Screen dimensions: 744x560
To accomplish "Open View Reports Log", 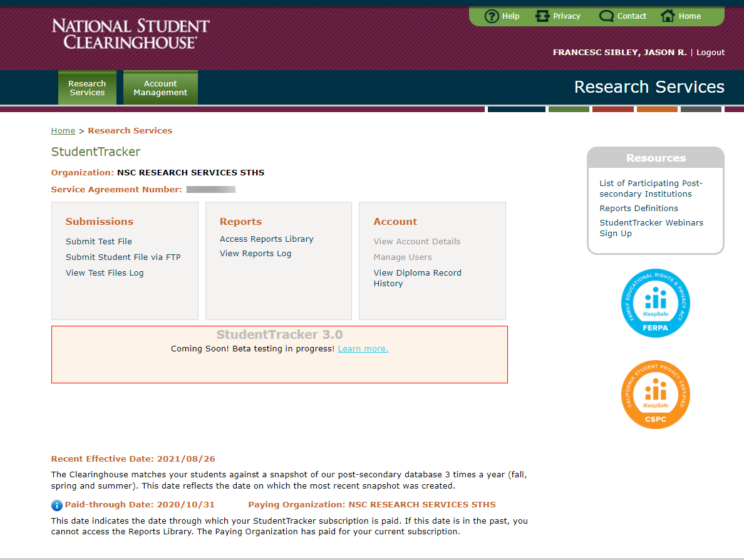I will pyautogui.click(x=256, y=254).
